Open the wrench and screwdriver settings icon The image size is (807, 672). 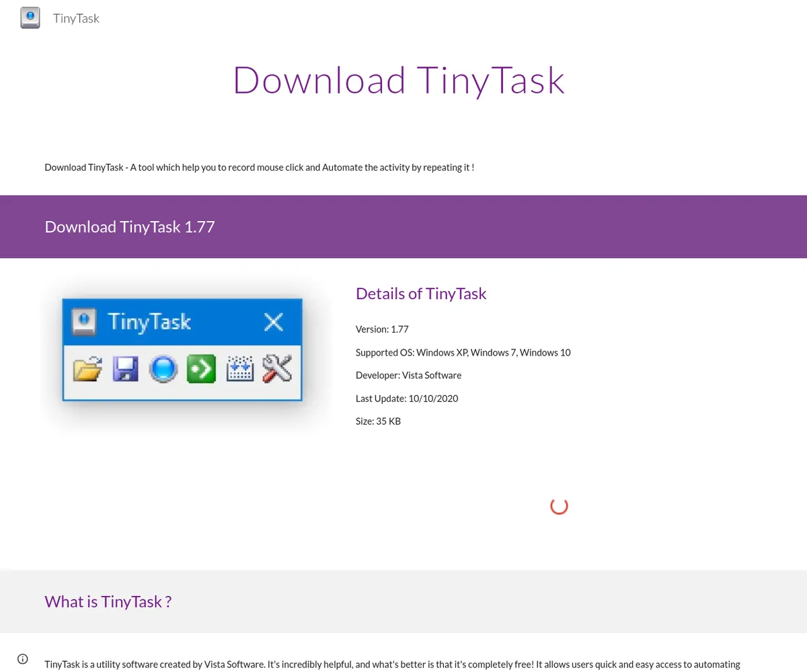[277, 369]
